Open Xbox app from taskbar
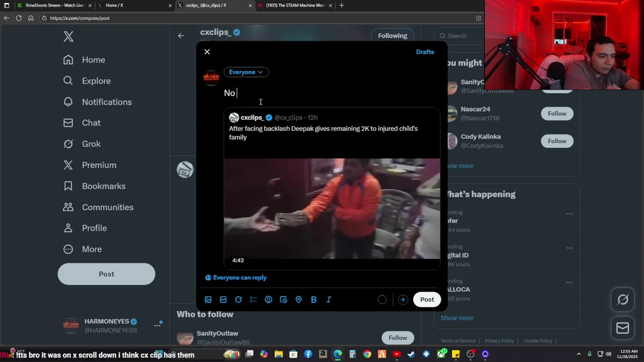The image size is (644, 362). (x=441, y=354)
